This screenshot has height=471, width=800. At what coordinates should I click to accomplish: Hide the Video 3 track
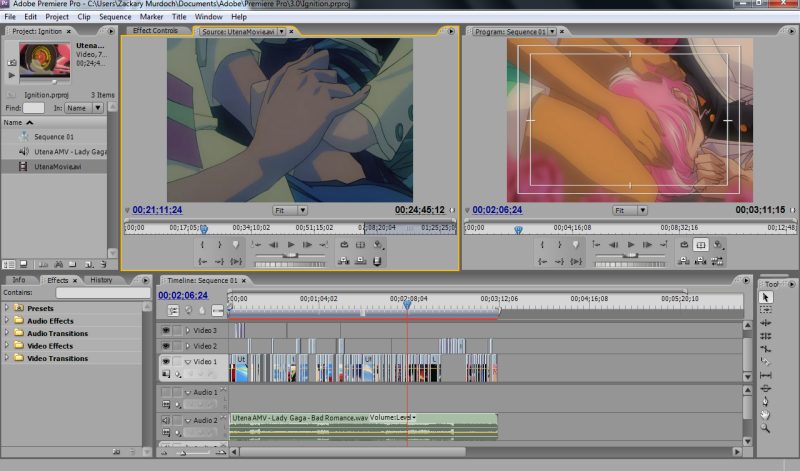[166, 331]
